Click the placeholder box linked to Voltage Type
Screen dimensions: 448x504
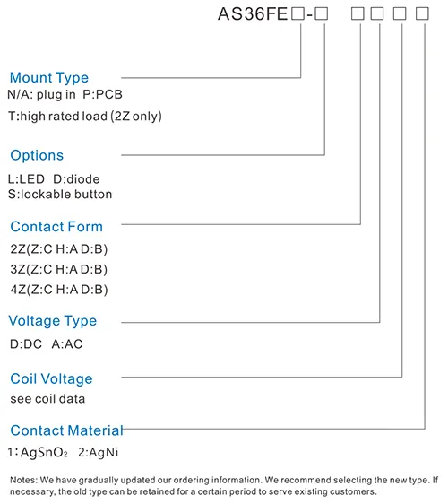(377, 13)
